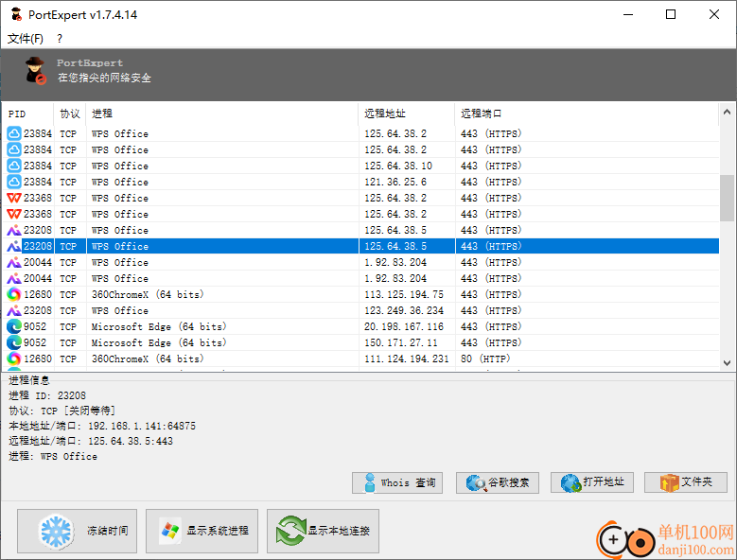Sort by PID column header
This screenshot has height=560, width=737.
(28, 114)
